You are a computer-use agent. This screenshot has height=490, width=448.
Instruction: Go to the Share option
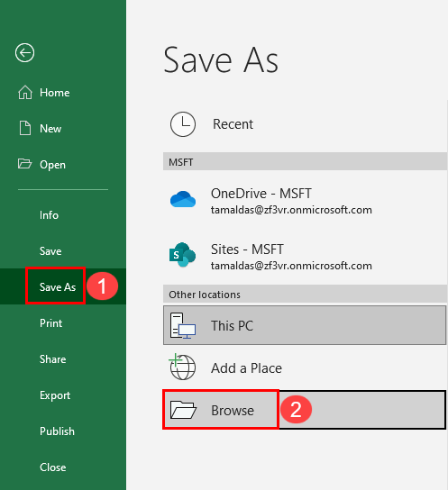53,359
